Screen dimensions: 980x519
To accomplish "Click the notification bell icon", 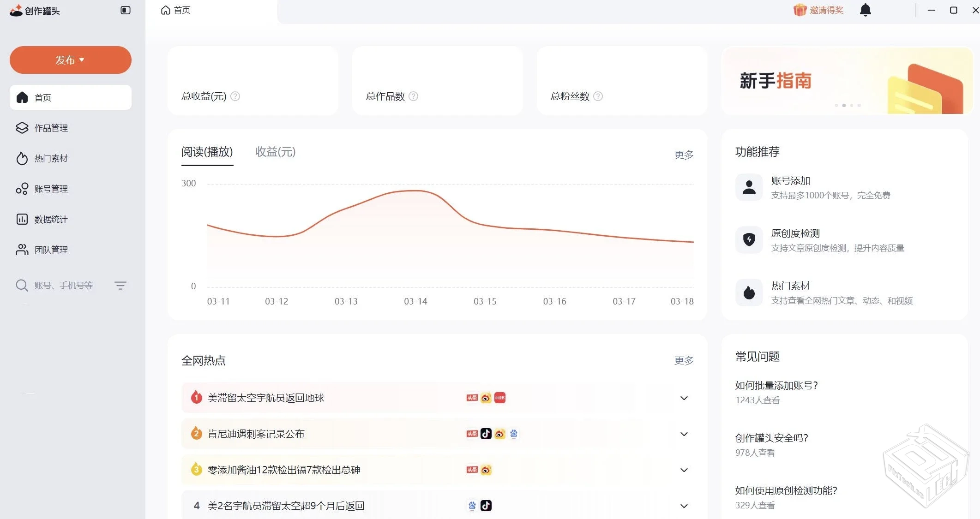I will tap(866, 10).
